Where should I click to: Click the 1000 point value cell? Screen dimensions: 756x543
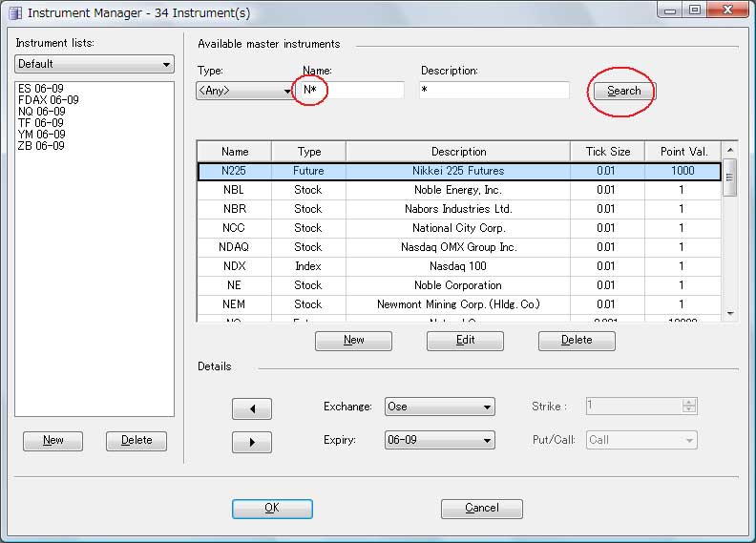point(682,171)
